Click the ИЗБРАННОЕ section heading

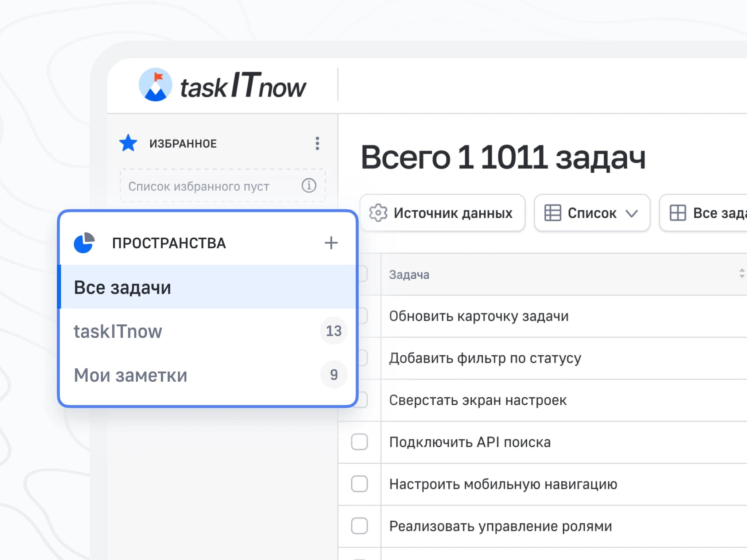(183, 144)
